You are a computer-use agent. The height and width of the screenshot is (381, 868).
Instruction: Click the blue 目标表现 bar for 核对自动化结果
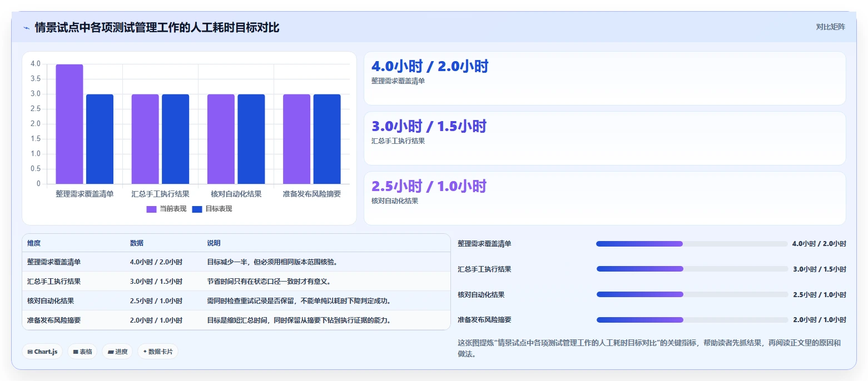tap(251, 139)
